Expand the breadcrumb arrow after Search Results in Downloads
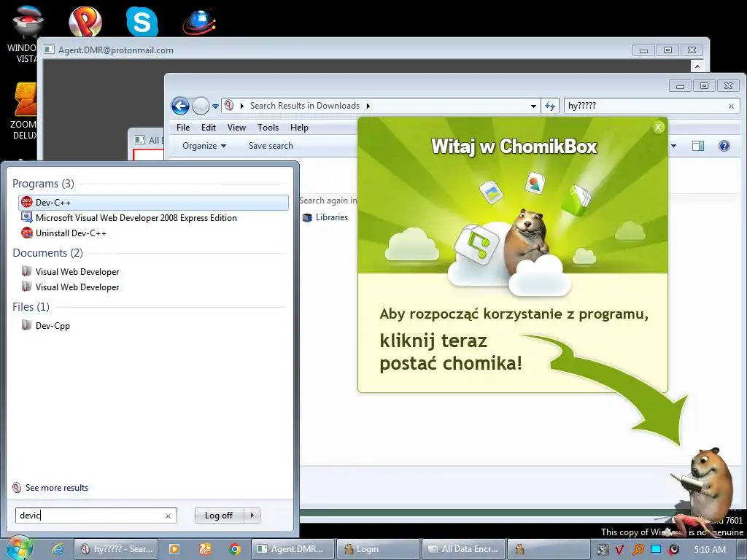 368,106
